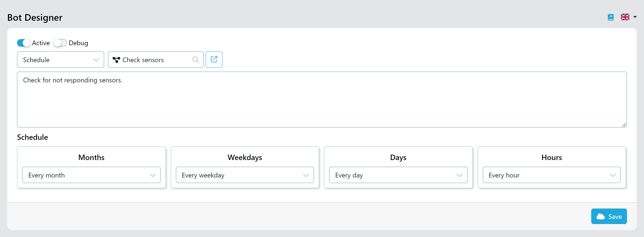This screenshot has height=237, width=644.
Task: Open the Every day dropdown
Action: click(398, 175)
